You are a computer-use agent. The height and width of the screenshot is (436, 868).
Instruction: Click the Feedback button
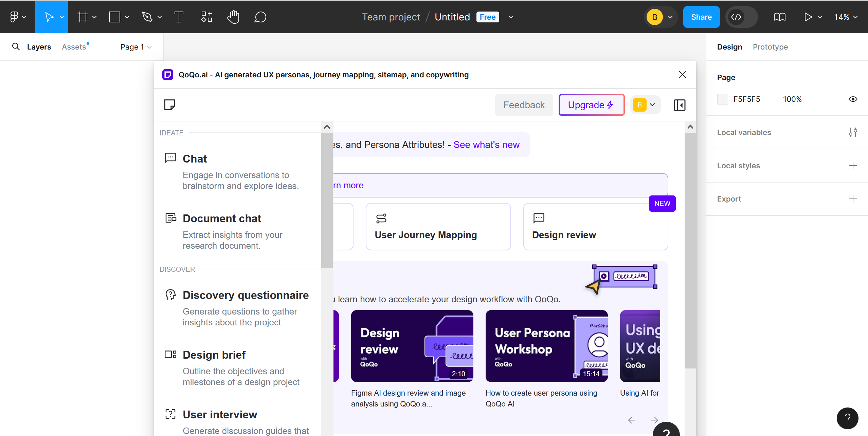click(x=524, y=105)
